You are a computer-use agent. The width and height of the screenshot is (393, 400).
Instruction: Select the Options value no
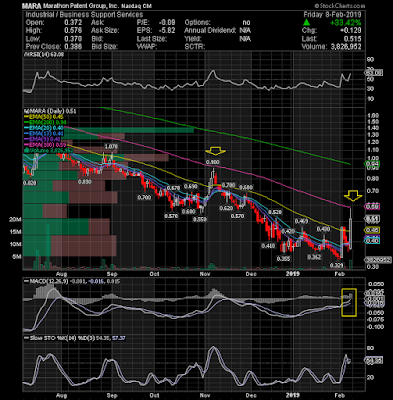[x=246, y=23]
